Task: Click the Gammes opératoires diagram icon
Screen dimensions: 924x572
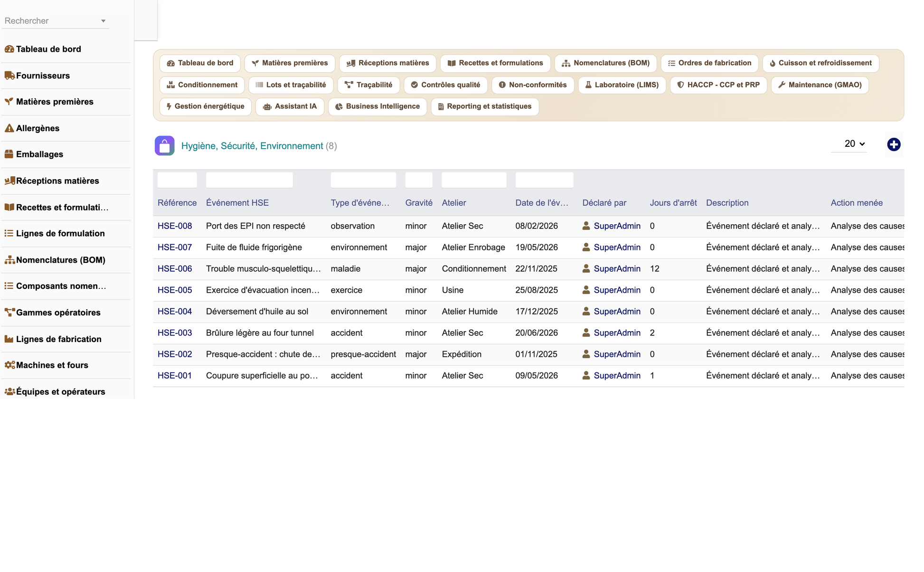Action: click(x=9, y=313)
